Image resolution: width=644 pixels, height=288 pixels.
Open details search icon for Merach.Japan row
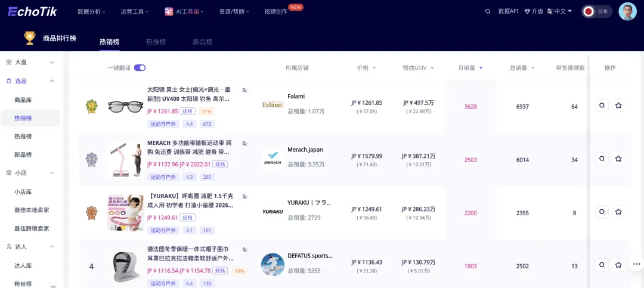(x=602, y=159)
